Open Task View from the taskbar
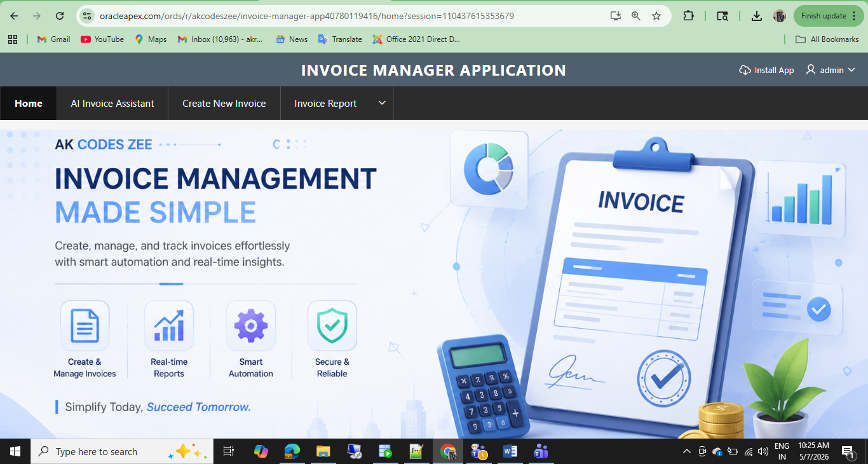This screenshot has width=868, height=464. [229, 451]
